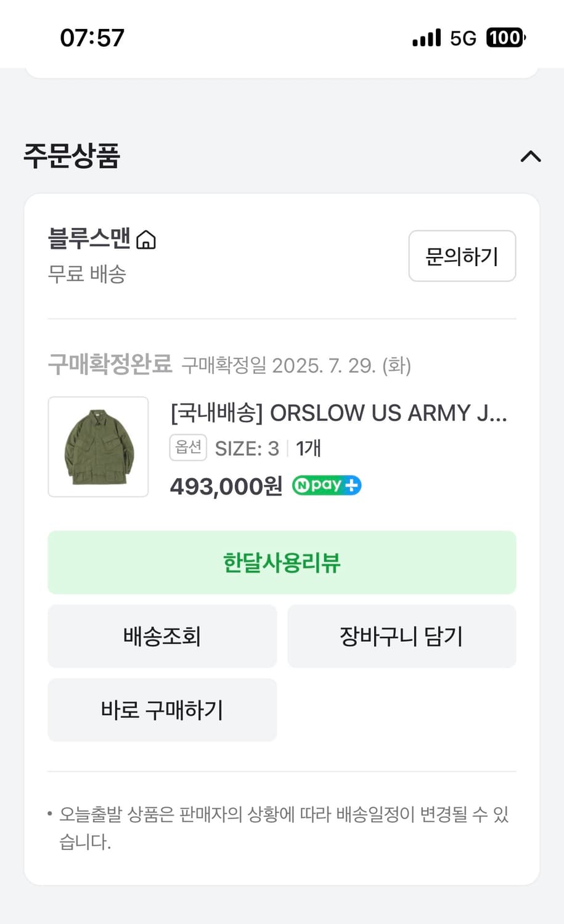Tap the cellular signal bars icon
564x924 pixels.
click(x=427, y=38)
